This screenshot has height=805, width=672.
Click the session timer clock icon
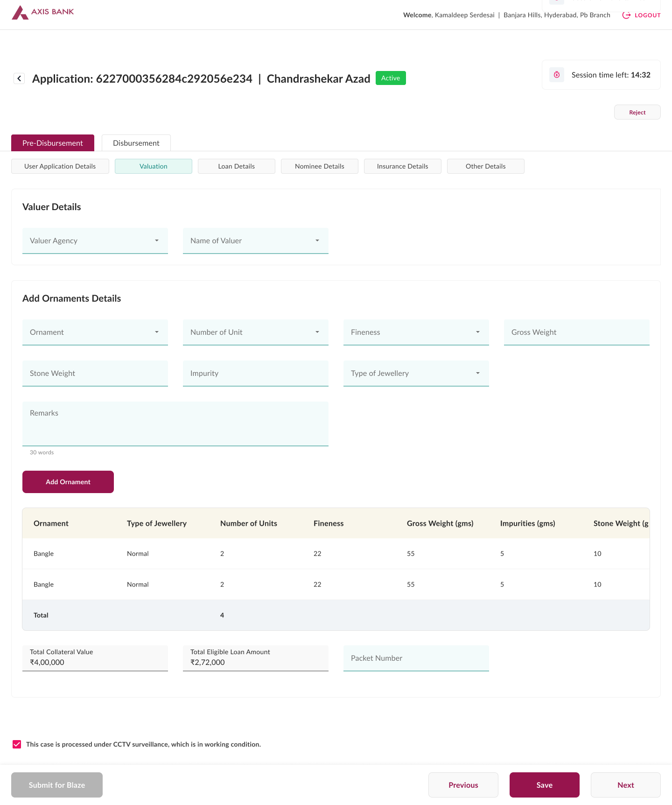(x=557, y=75)
